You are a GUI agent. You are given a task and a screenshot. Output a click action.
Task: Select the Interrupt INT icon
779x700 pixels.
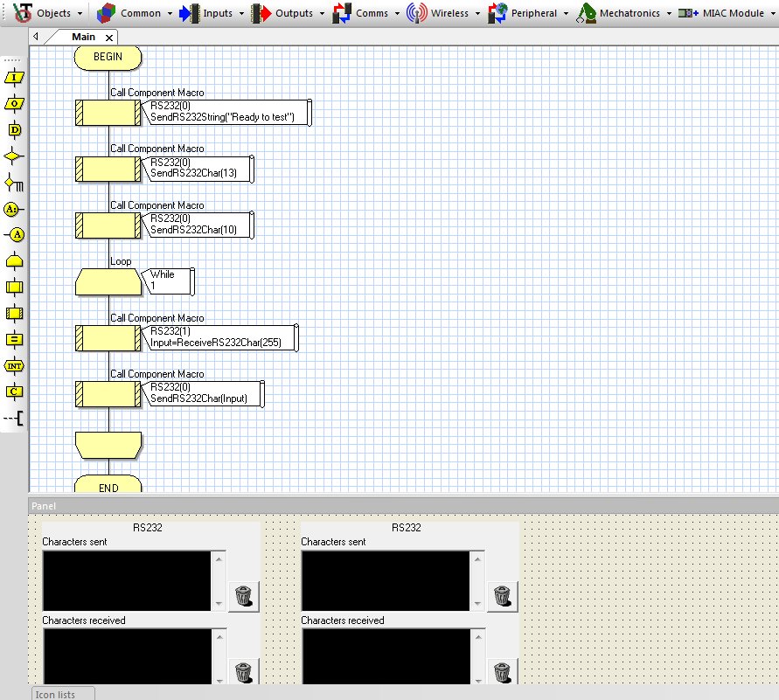[x=14, y=366]
